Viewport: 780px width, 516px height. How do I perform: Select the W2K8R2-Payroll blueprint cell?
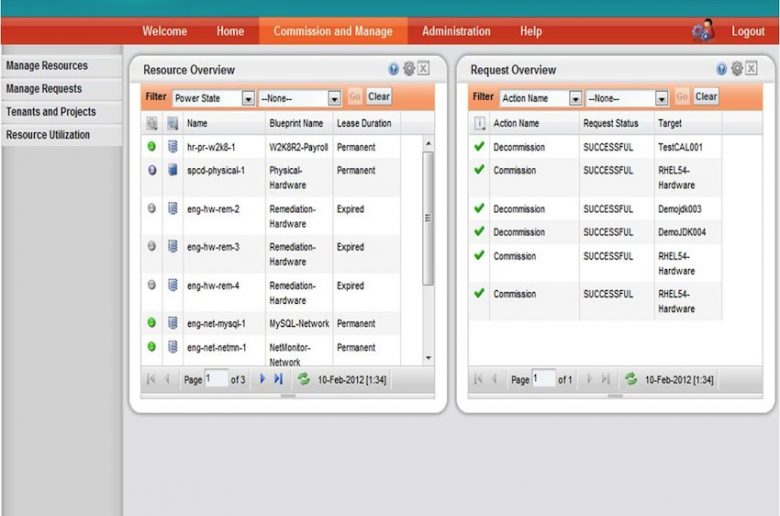[298, 147]
